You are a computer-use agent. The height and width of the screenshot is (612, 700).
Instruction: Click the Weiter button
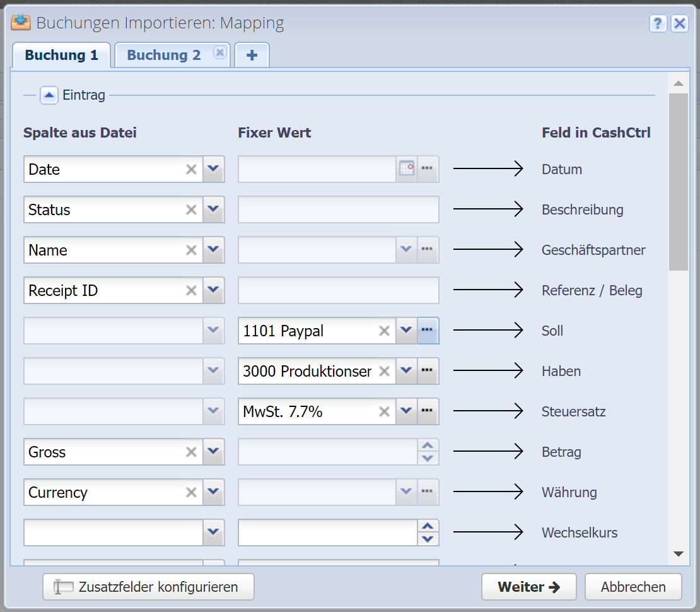click(x=528, y=587)
